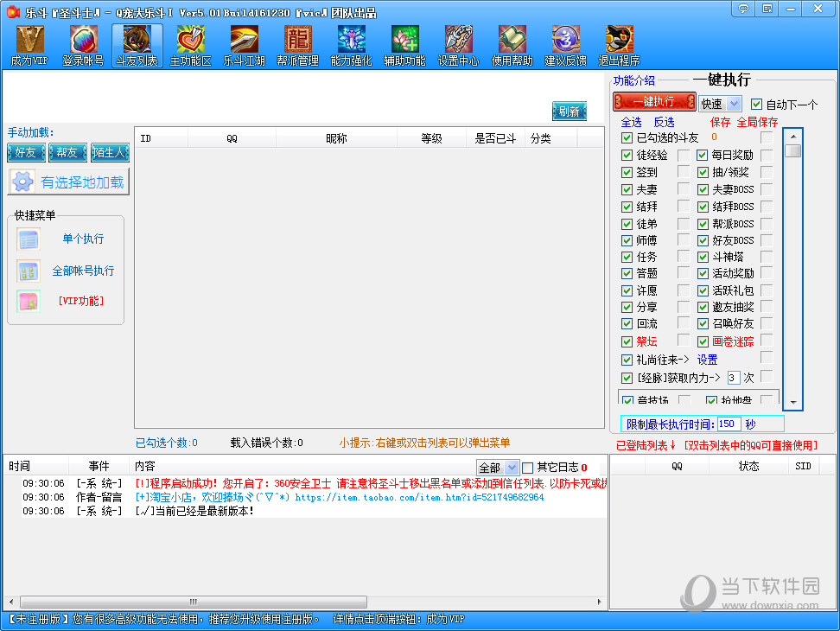Open the 设置中心 toolbar icon
Viewport: 840px width, 631px height.
459,45
